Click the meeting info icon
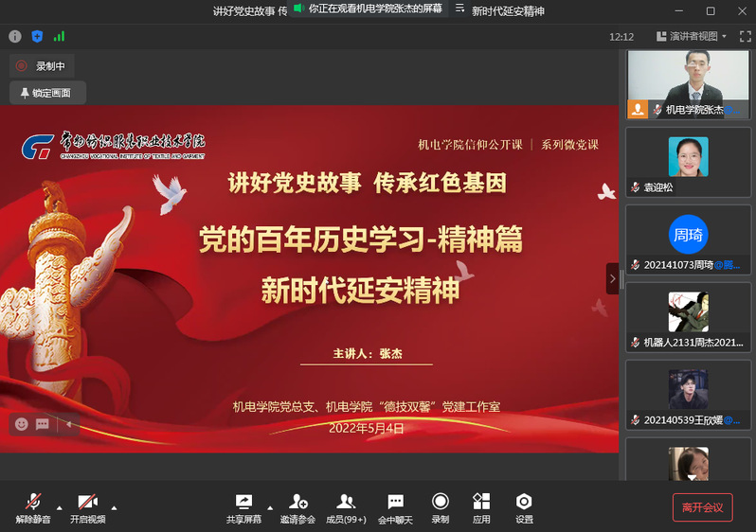Viewport: 756px width, 532px height. 15,36
